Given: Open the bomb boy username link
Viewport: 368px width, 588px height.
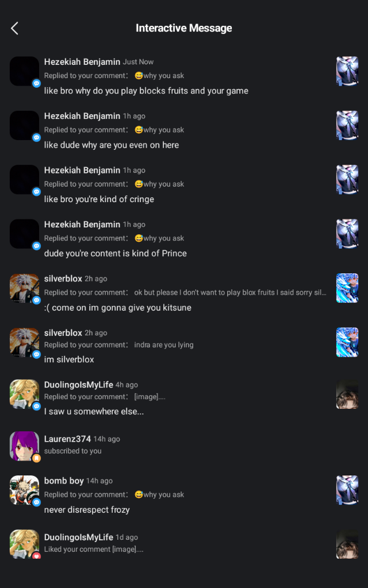Looking at the screenshot, I should coord(64,481).
